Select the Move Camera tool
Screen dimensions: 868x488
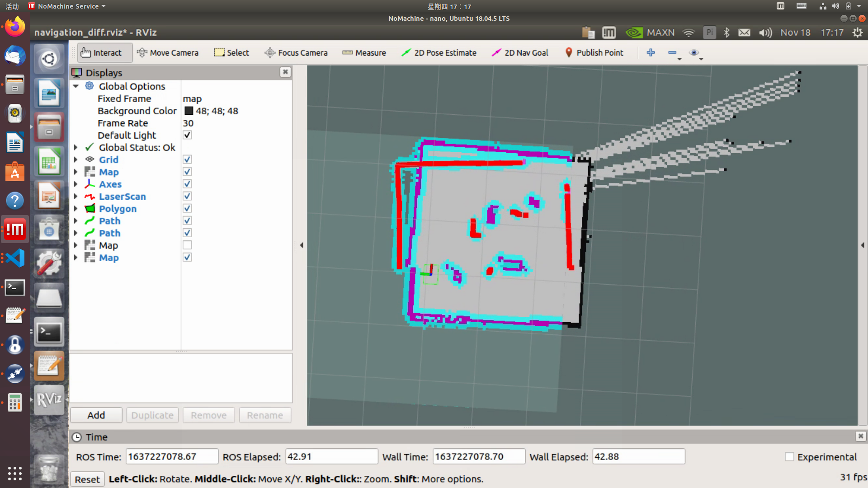[x=168, y=53]
